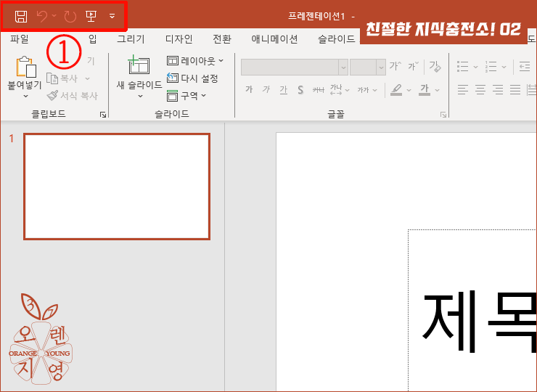This screenshot has height=392, width=537.
Task: Apply the text highlight color
Action: pyautogui.click(x=396, y=90)
